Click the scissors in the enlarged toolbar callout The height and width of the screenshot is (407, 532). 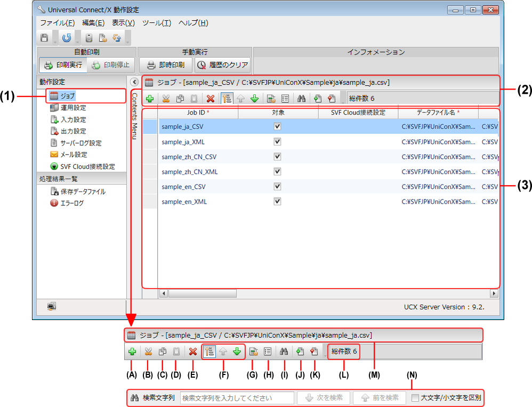pos(148,352)
